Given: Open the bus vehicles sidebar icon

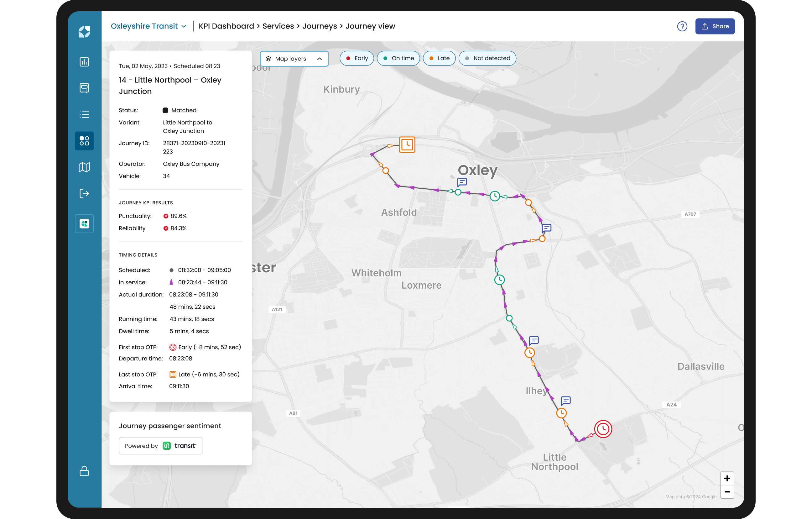Looking at the screenshot, I should tap(84, 88).
